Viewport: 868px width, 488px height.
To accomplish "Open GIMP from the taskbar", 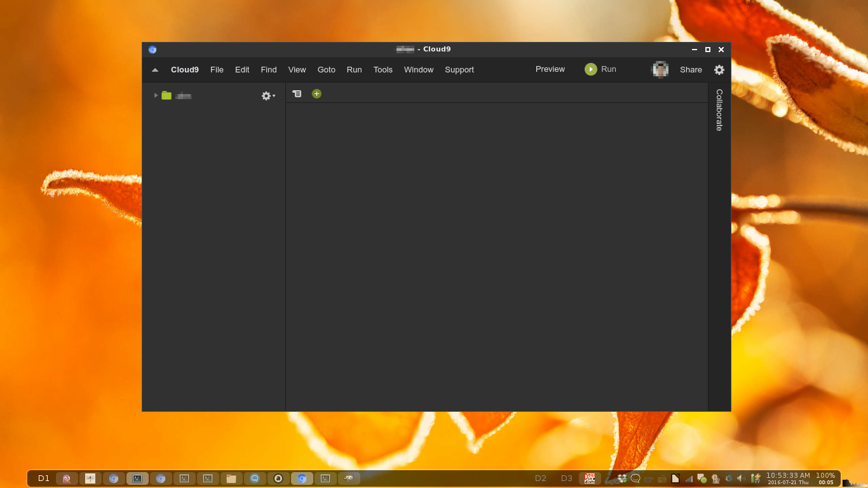I will [349, 478].
